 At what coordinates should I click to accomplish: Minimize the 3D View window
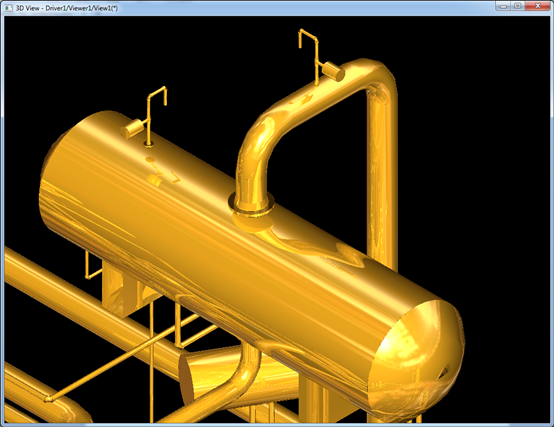503,6
